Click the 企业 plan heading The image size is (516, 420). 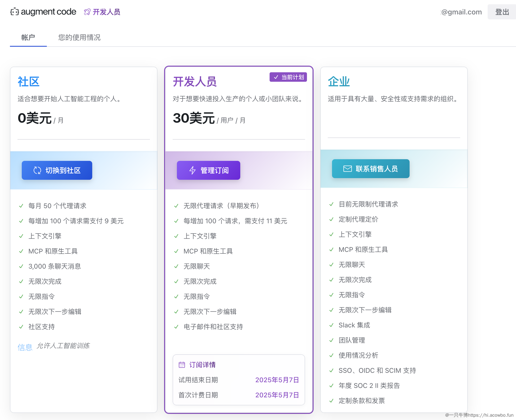click(x=339, y=81)
